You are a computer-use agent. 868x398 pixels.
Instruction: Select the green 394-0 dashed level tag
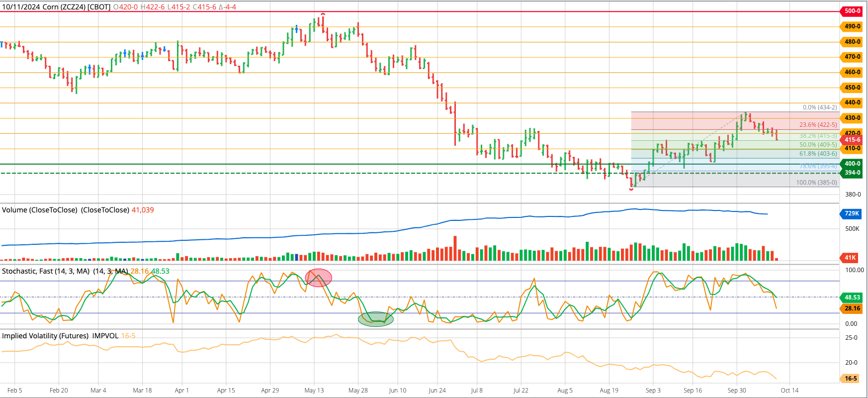(x=852, y=173)
